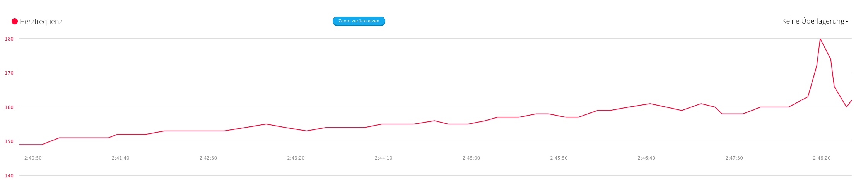Toggle the Herzfrequenz series label
This screenshot has width=868, height=189.
pyautogui.click(x=41, y=22)
